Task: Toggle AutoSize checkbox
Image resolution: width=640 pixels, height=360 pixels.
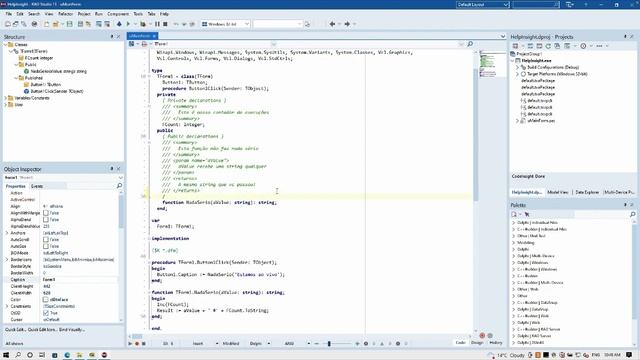Action: (x=46, y=246)
